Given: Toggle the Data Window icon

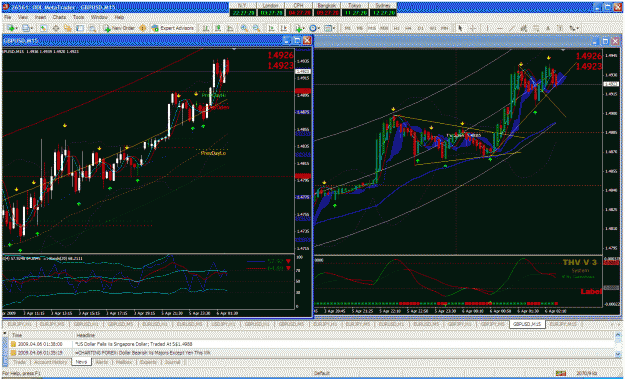Looking at the screenshot, I should click(x=56, y=28).
